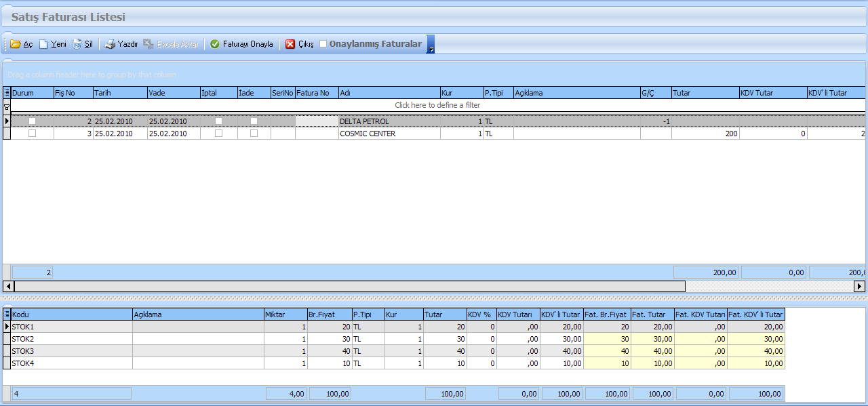Click the Çıkış button label

(306, 44)
